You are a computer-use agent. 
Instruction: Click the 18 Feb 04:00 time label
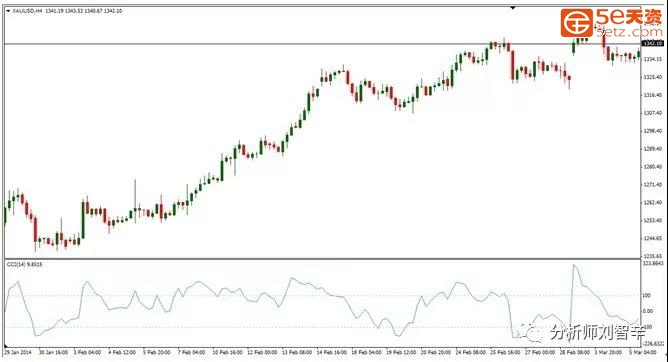(x=366, y=353)
